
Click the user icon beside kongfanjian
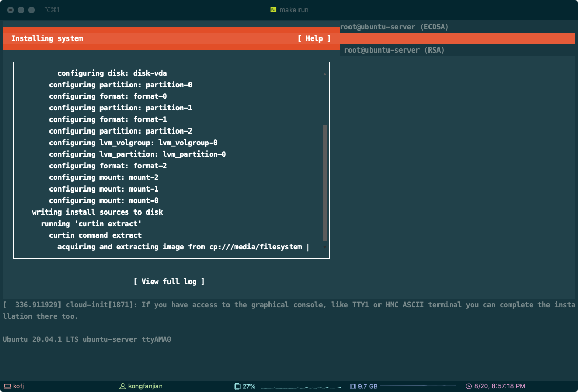pos(123,386)
